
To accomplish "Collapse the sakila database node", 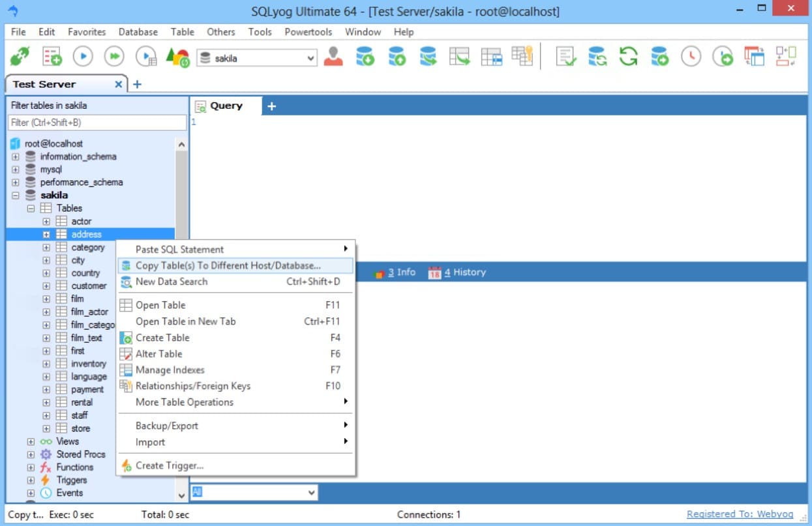I will (x=16, y=196).
